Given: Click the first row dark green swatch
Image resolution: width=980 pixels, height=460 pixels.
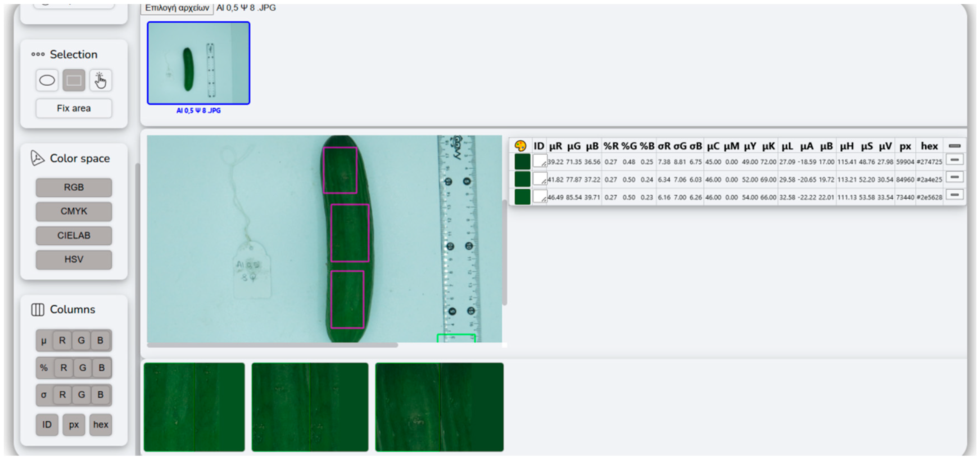Looking at the screenshot, I should 522,161.
